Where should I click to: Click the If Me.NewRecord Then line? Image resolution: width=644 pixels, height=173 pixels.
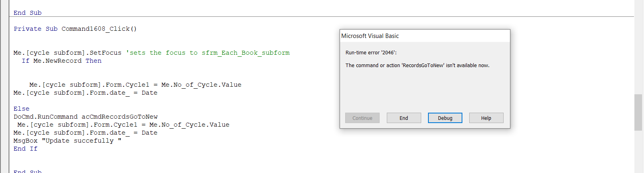62,61
